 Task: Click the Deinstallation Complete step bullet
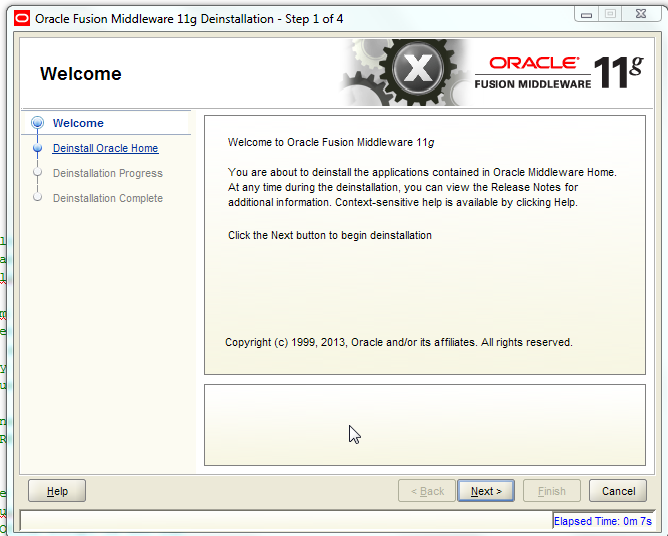(x=37, y=197)
